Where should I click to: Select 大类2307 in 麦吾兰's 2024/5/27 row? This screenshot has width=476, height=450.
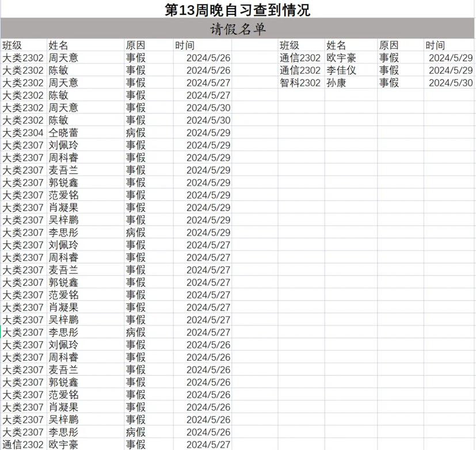[23, 270]
